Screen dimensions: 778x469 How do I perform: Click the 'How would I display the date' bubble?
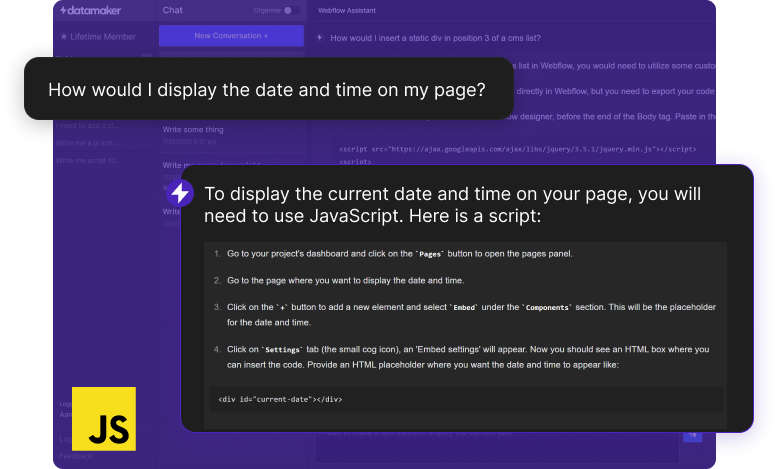(268, 89)
